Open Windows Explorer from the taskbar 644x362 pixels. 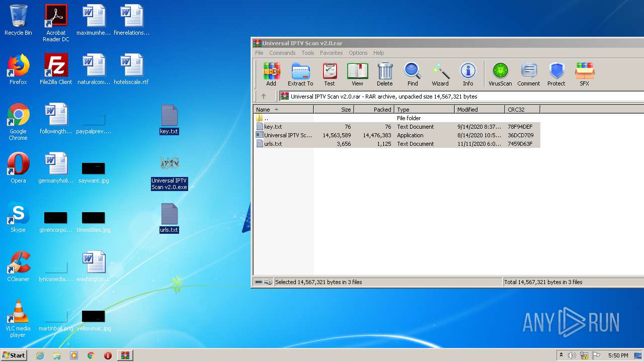[57, 355]
